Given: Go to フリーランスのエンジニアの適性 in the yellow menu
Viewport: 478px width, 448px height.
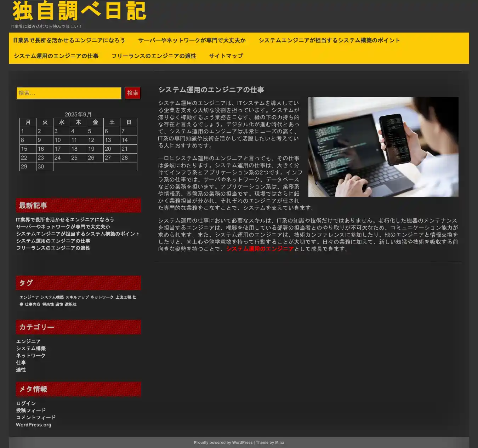Looking at the screenshot, I should point(154,56).
